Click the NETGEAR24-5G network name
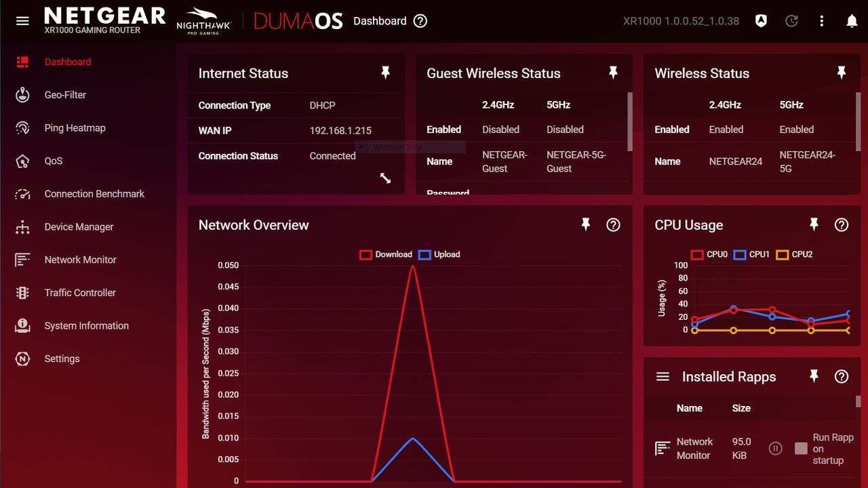This screenshot has width=868, height=488. [x=807, y=161]
